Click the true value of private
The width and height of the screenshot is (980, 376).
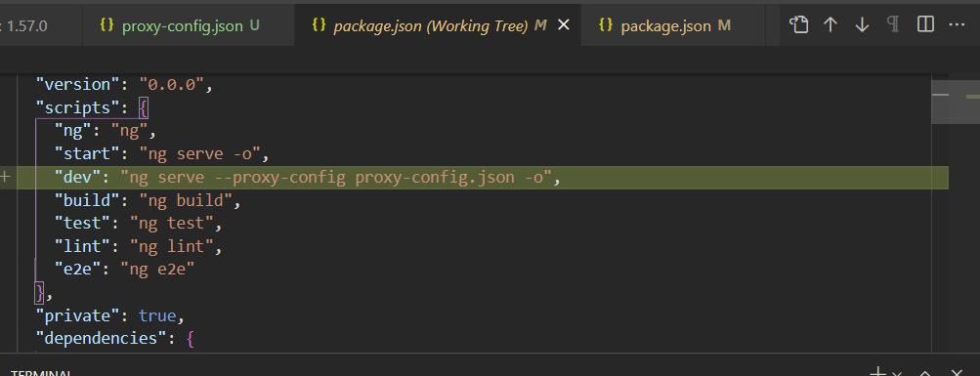click(x=157, y=316)
